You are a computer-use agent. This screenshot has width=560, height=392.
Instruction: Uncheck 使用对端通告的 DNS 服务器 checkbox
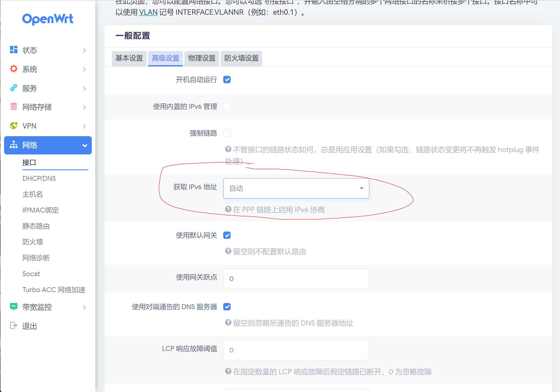pyautogui.click(x=227, y=307)
